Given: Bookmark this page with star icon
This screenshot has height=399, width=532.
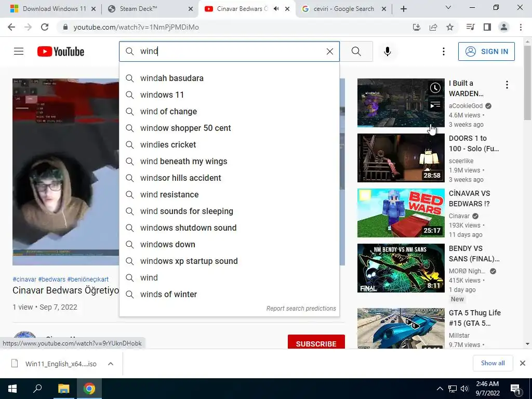Looking at the screenshot, I should coord(450,27).
